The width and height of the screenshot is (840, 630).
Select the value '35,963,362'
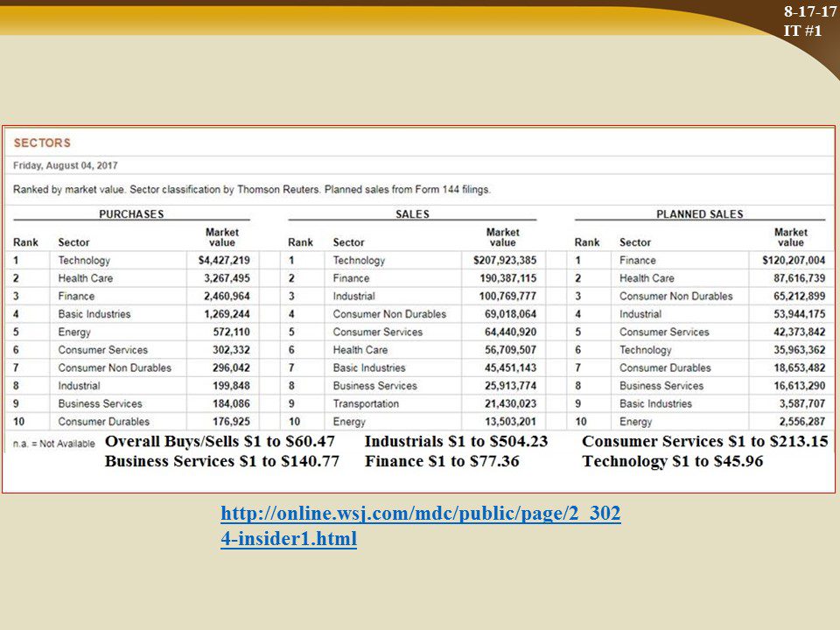click(799, 350)
